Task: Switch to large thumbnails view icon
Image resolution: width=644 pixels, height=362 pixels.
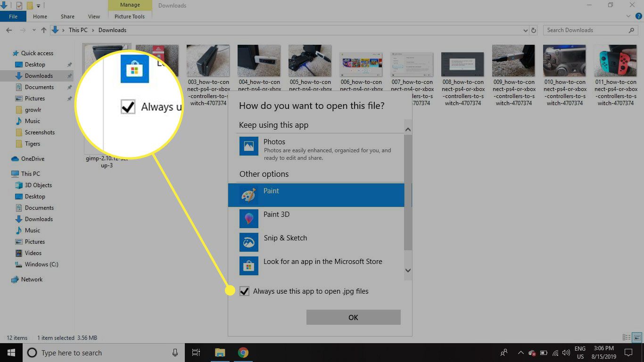Action: pyautogui.click(x=637, y=337)
